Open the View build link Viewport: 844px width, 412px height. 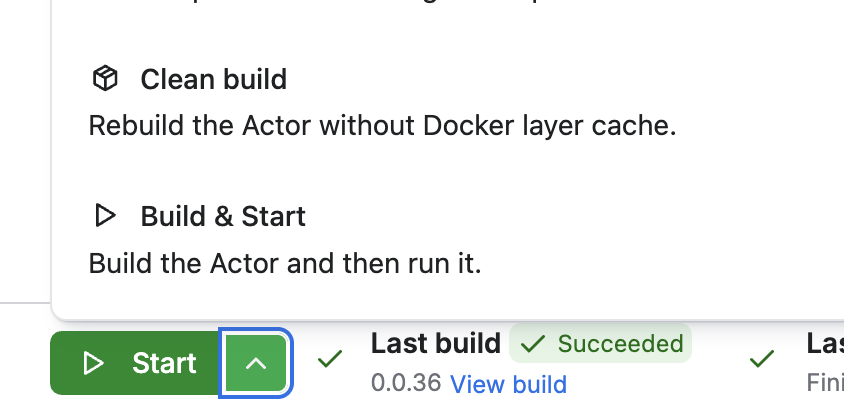pyautogui.click(x=508, y=384)
